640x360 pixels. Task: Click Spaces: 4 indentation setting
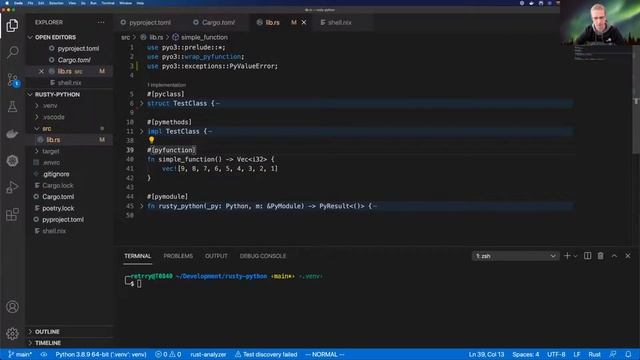(x=526, y=354)
